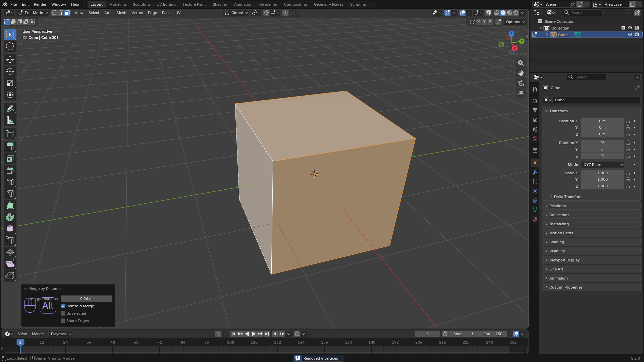Select the Spin tool
The width and height of the screenshot is (644, 362).
click(x=10, y=217)
